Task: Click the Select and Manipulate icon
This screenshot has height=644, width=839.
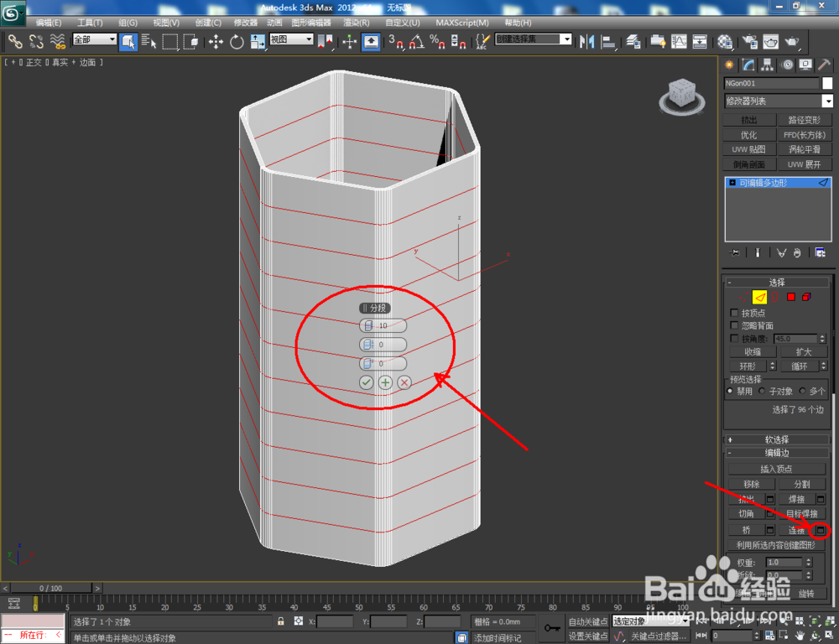Action: coord(349,41)
